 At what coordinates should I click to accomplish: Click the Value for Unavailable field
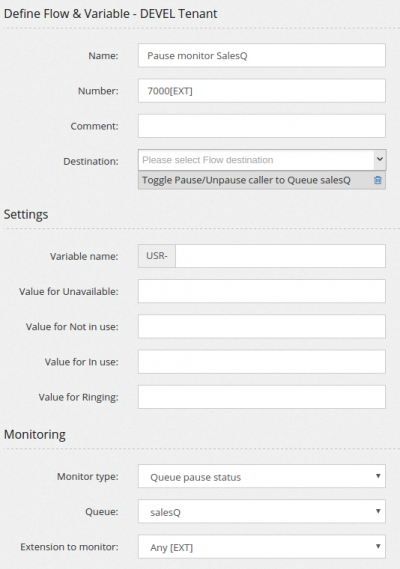262,291
